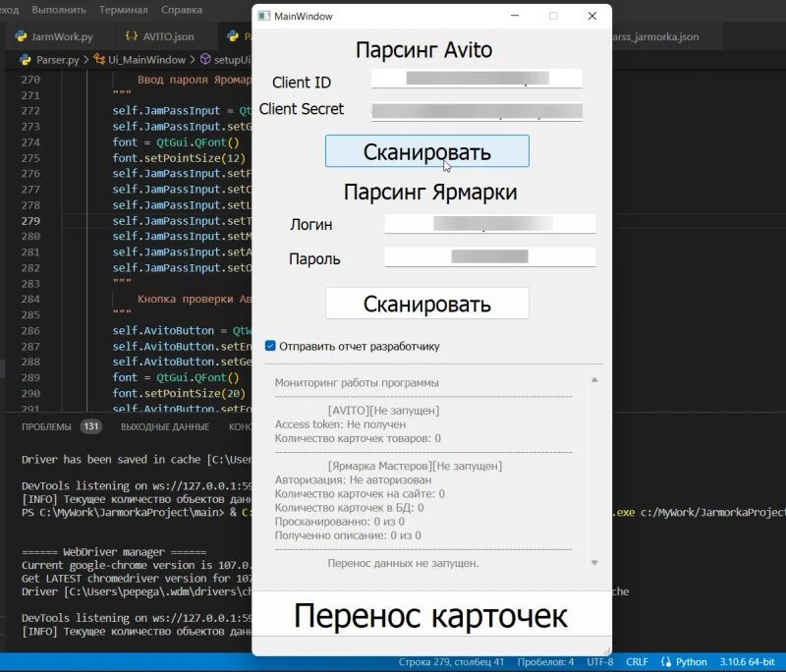The height and width of the screenshot is (672, 786).
Task: Open the Выполнить menu
Action: click(59, 10)
